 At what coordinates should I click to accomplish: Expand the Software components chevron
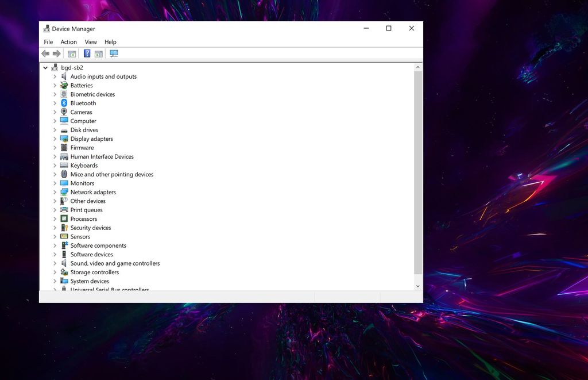point(55,245)
